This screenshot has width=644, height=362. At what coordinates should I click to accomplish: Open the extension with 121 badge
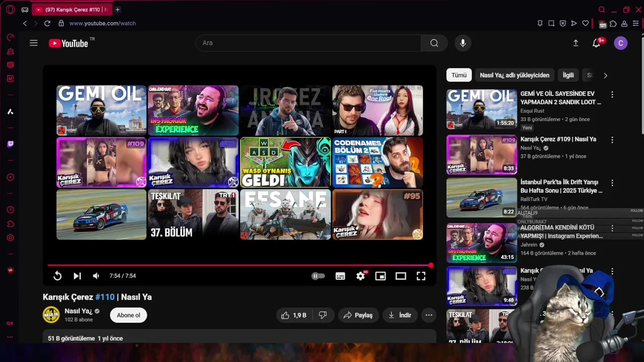point(602,24)
